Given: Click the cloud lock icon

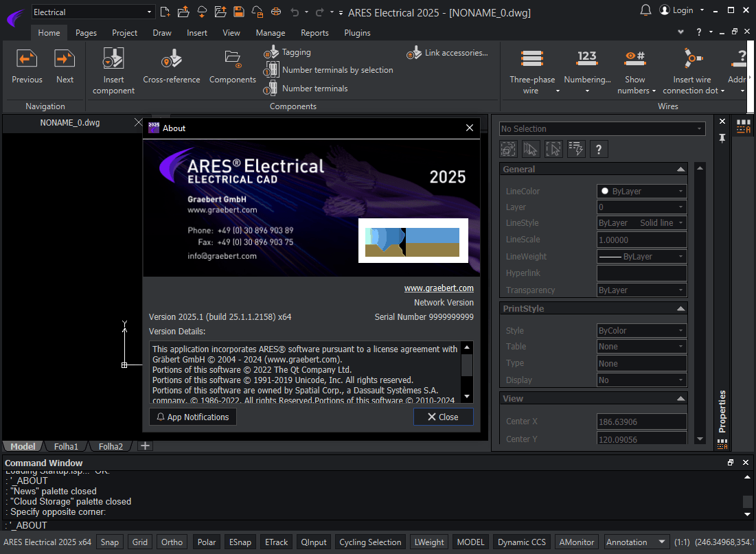Looking at the screenshot, I should click(x=257, y=12).
